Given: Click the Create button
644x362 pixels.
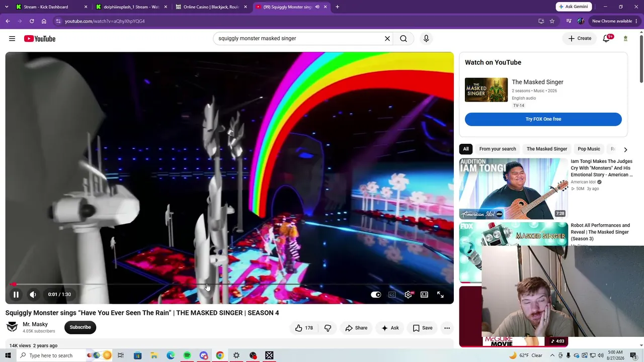Looking at the screenshot, I should pos(580,39).
